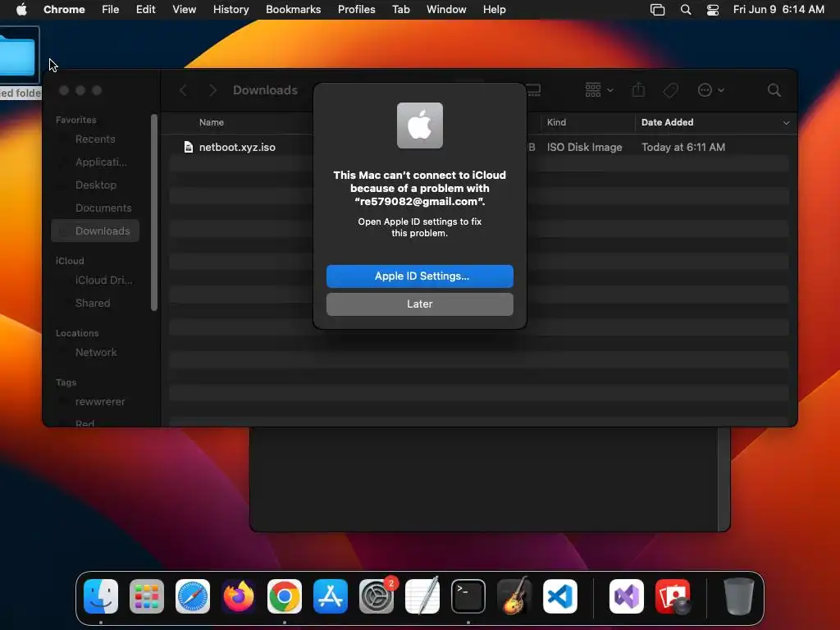Select Applications in Finder sidebar
Screen dimensions: 840x630
tap(95, 162)
